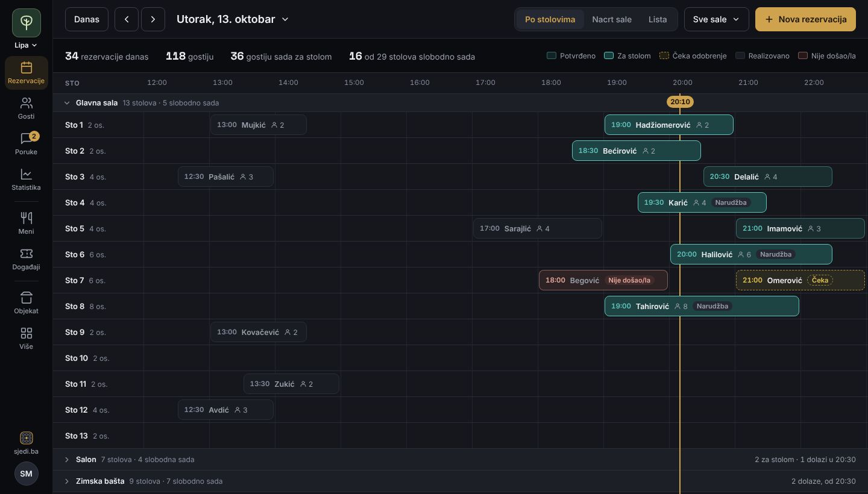Switch to Po stolovima view
868x494 pixels.
[550, 19]
